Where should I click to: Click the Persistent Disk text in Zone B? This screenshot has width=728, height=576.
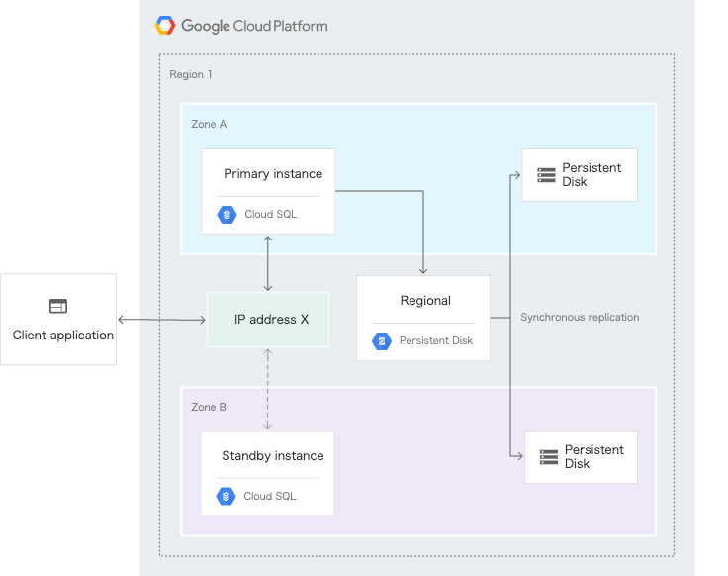(593, 457)
